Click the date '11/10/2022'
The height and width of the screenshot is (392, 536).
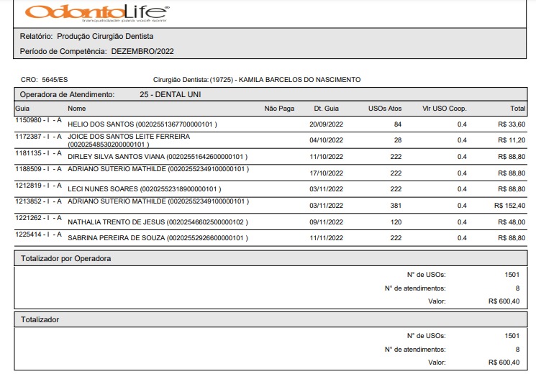(x=326, y=157)
